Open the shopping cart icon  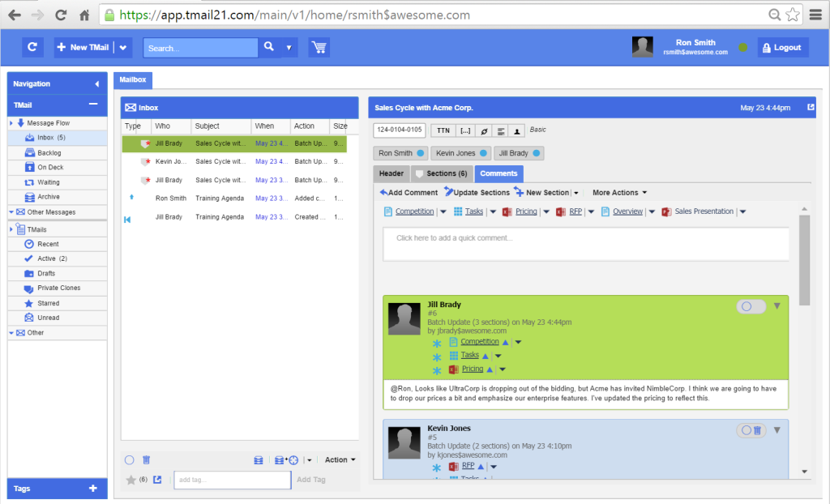pos(319,47)
